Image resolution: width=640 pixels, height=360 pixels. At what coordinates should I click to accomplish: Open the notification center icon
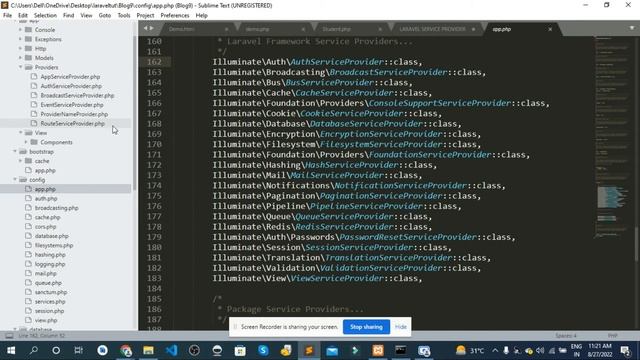tap(625, 350)
